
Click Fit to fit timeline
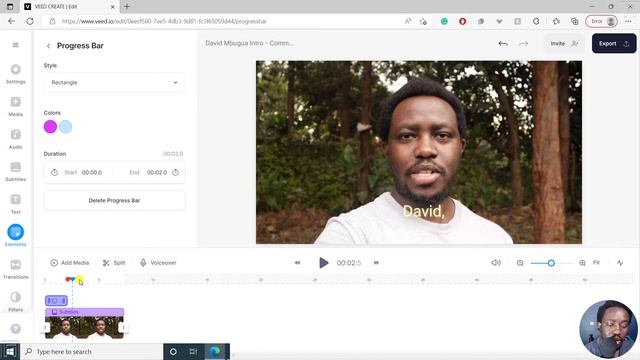click(596, 262)
